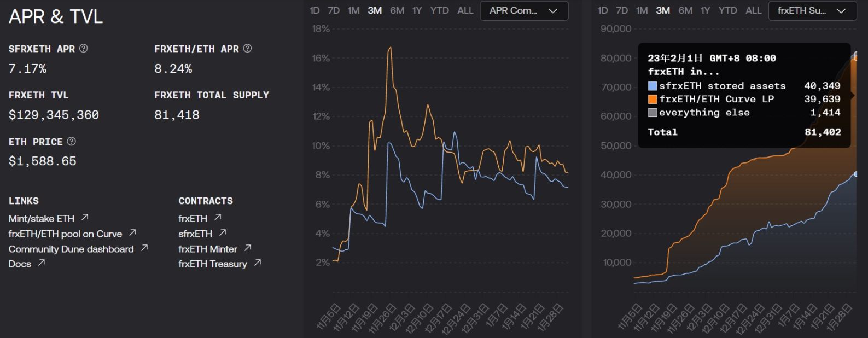The width and height of the screenshot is (868, 338).
Task: Click blue sfrxETH stored assets legend swatch
Action: click(x=653, y=86)
